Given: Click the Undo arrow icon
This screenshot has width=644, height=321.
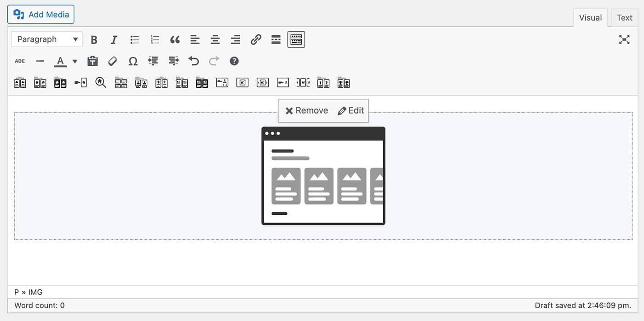Looking at the screenshot, I should tap(194, 61).
